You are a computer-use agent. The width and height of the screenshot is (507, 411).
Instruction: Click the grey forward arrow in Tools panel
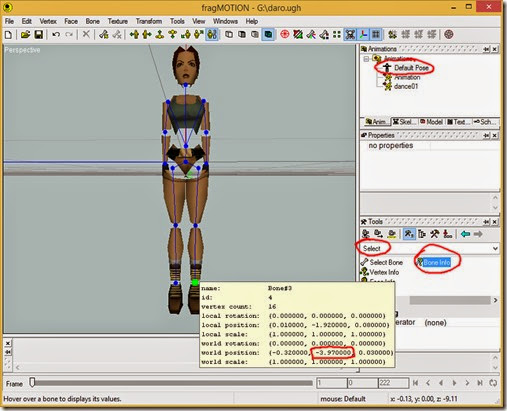click(x=478, y=234)
